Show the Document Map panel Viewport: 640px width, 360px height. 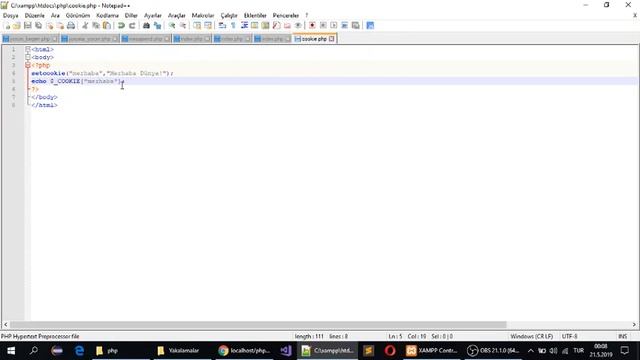[265, 26]
